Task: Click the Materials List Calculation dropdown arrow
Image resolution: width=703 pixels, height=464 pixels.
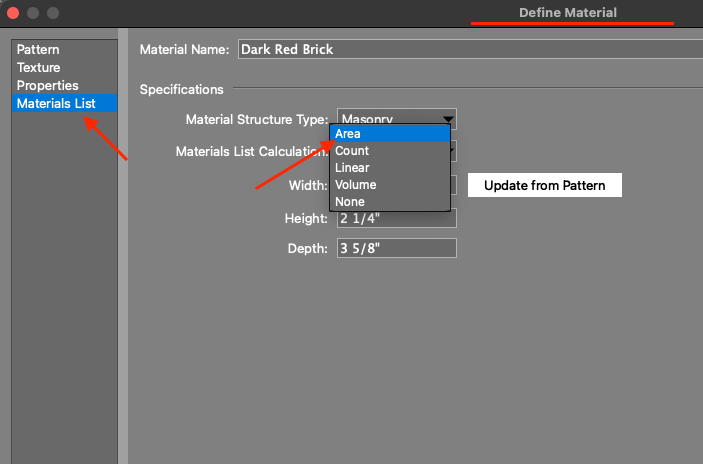Action: [x=453, y=151]
